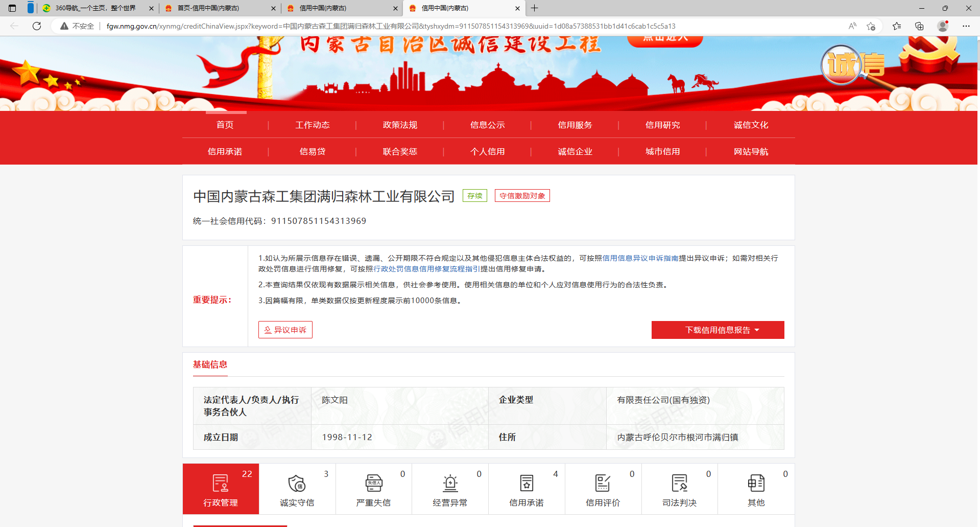The image size is (980, 527).
Task: Click the 异议申诉 button
Action: [285, 330]
